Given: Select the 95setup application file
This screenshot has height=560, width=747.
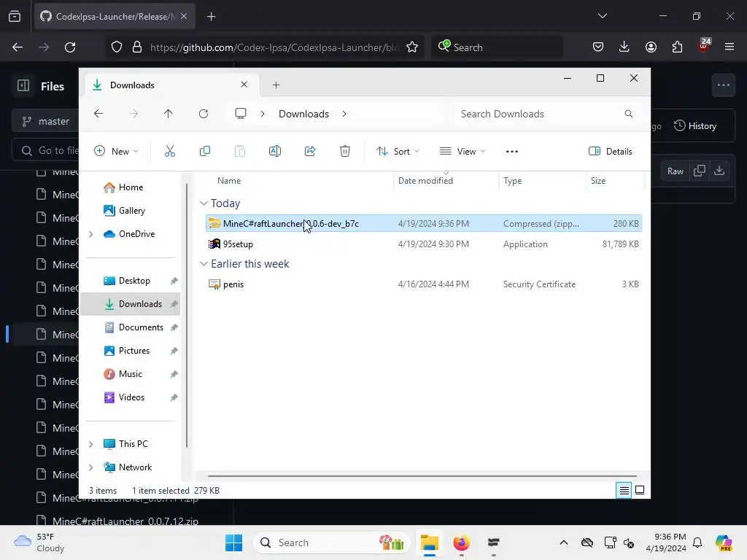Looking at the screenshot, I should click(424, 244).
